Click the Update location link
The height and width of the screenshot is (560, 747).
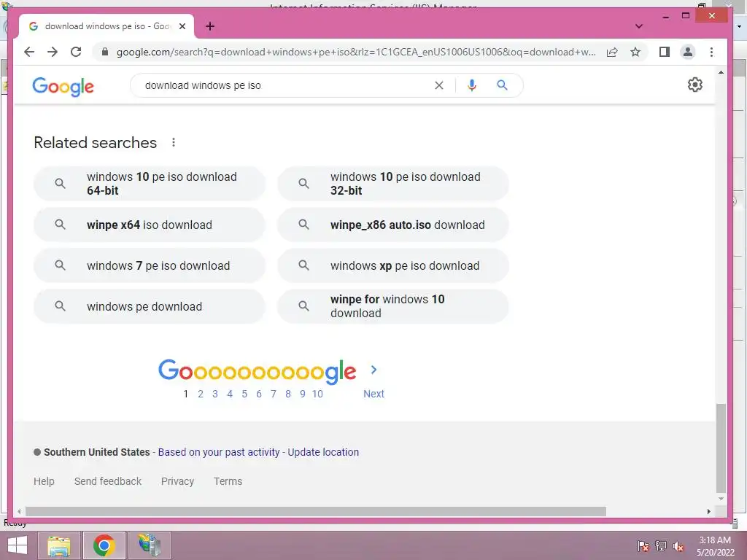[x=323, y=452]
